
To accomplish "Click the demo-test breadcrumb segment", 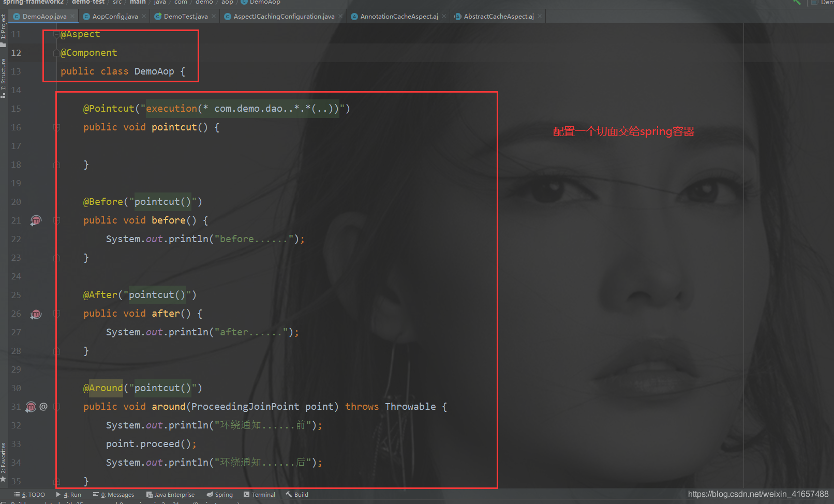I will pos(88,2).
